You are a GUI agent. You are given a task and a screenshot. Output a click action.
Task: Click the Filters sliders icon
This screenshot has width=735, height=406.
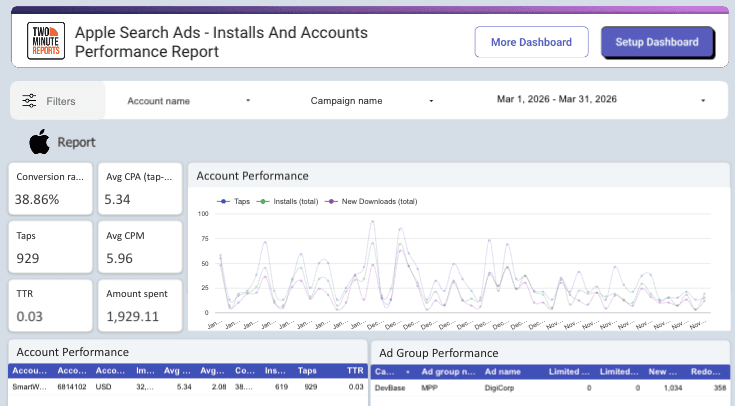point(29,101)
